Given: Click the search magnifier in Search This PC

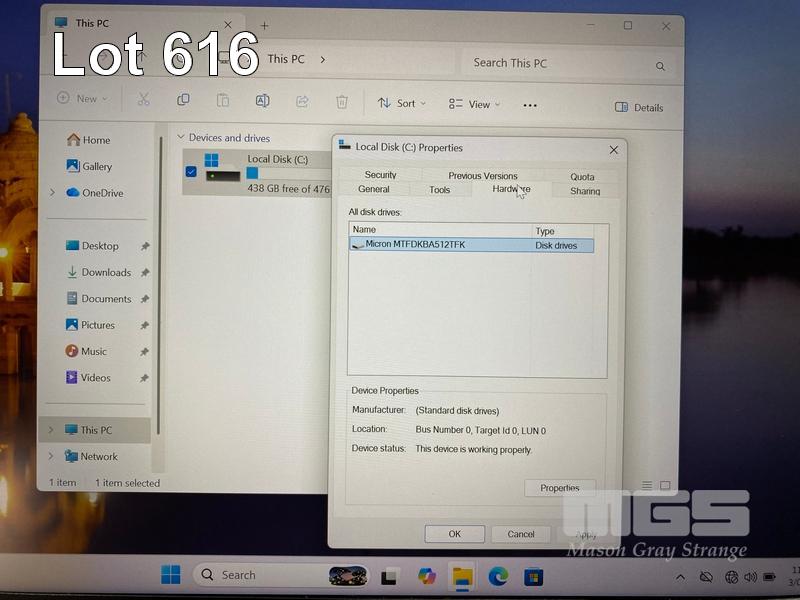Looking at the screenshot, I should (x=660, y=66).
